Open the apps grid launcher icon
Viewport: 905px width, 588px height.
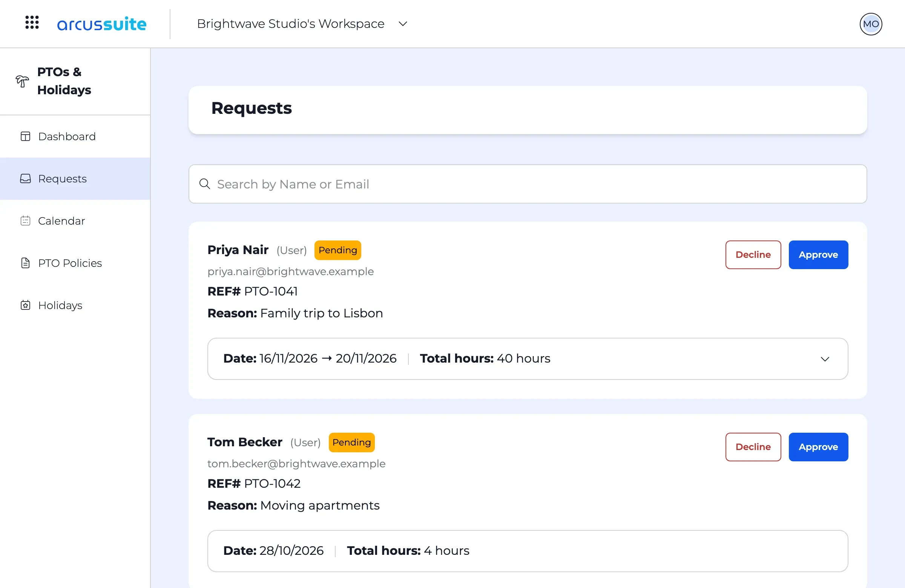[32, 22]
